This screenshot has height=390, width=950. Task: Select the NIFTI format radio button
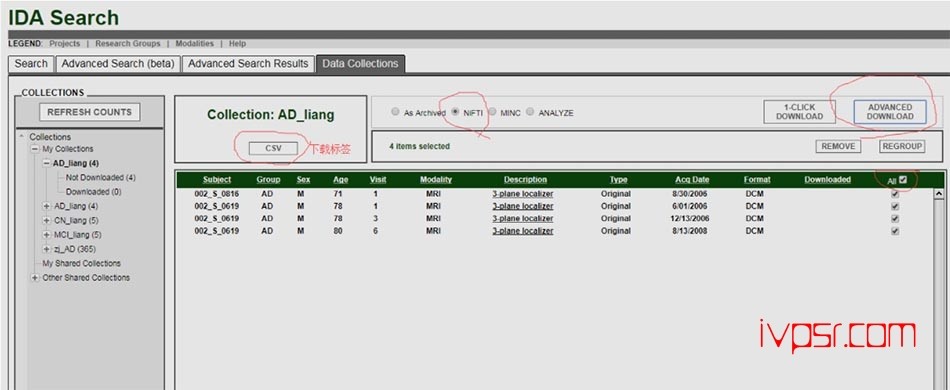pyautogui.click(x=456, y=112)
